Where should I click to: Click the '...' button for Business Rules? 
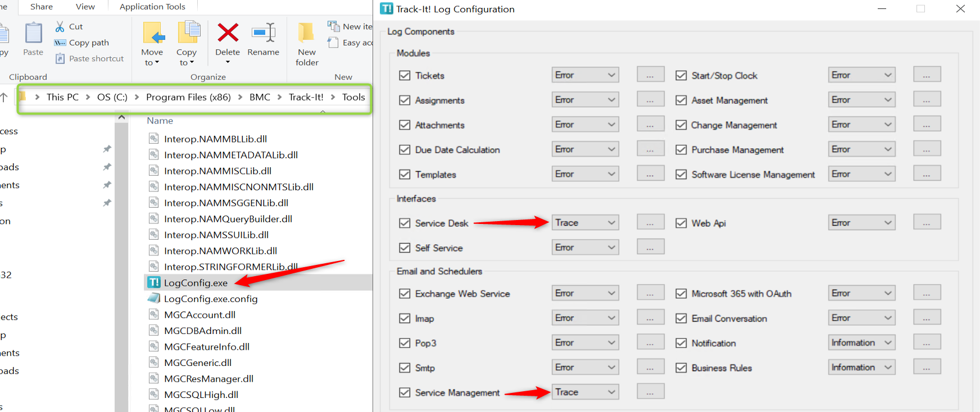coord(927,367)
